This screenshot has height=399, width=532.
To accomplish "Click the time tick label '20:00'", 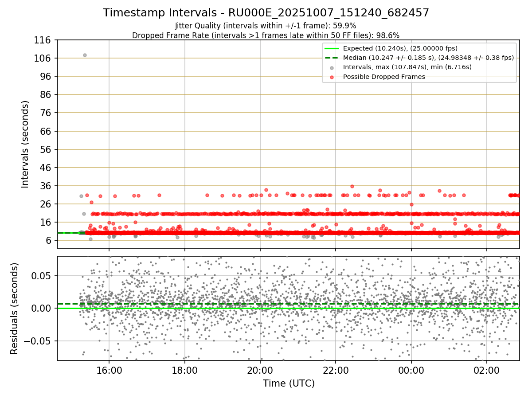I will tap(260, 370).
